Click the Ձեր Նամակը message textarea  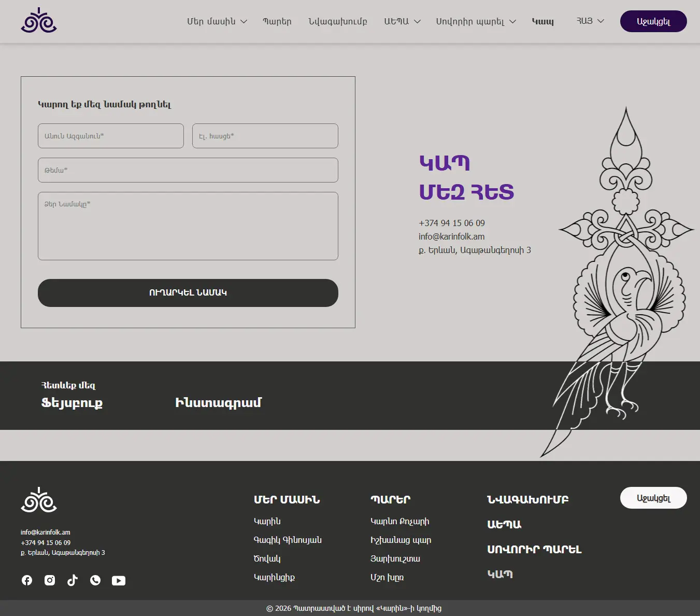(188, 226)
